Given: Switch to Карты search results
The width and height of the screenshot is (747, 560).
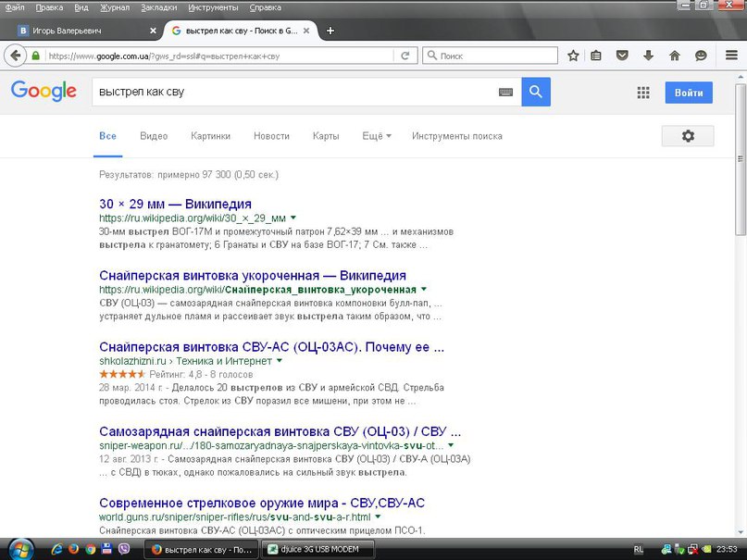Looking at the screenshot, I should pos(326,136).
